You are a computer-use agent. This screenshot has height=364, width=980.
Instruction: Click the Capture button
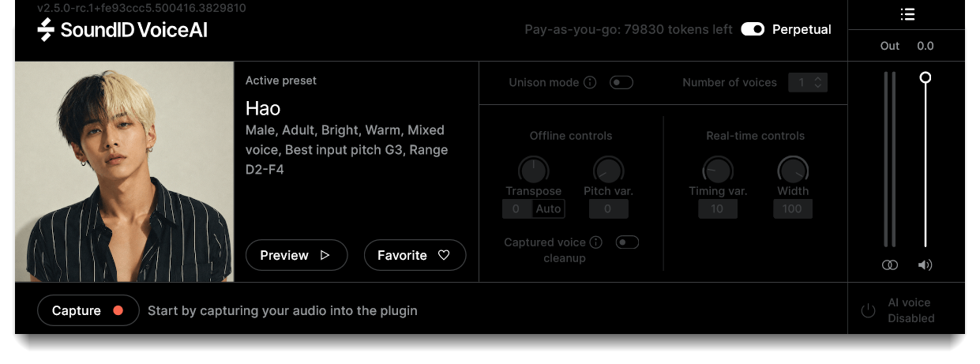[x=88, y=310]
